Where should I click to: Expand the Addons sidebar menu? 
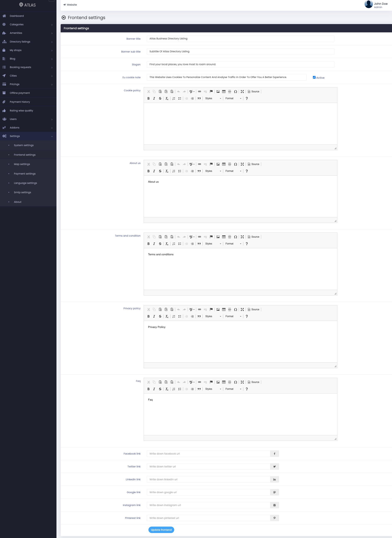(x=28, y=128)
